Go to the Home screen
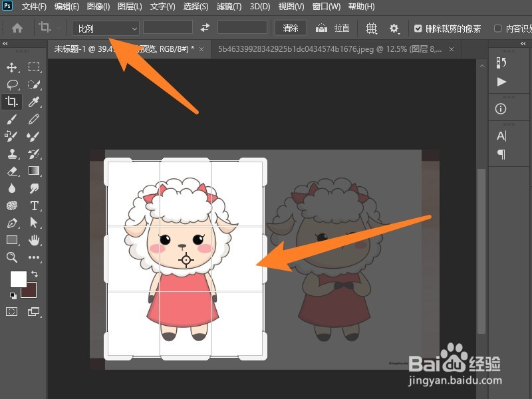532x399 pixels. (x=17, y=28)
